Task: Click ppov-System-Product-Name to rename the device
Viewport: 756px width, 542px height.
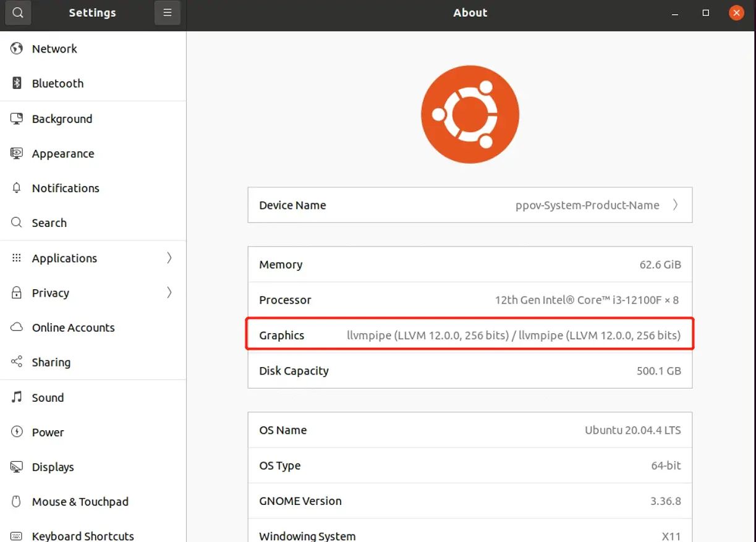Action: point(587,205)
